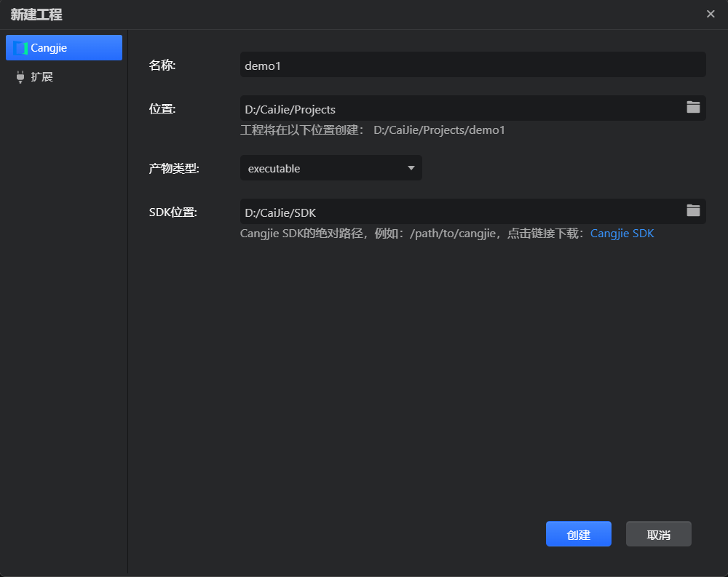Click the 名称 field containing demo1

(x=472, y=65)
